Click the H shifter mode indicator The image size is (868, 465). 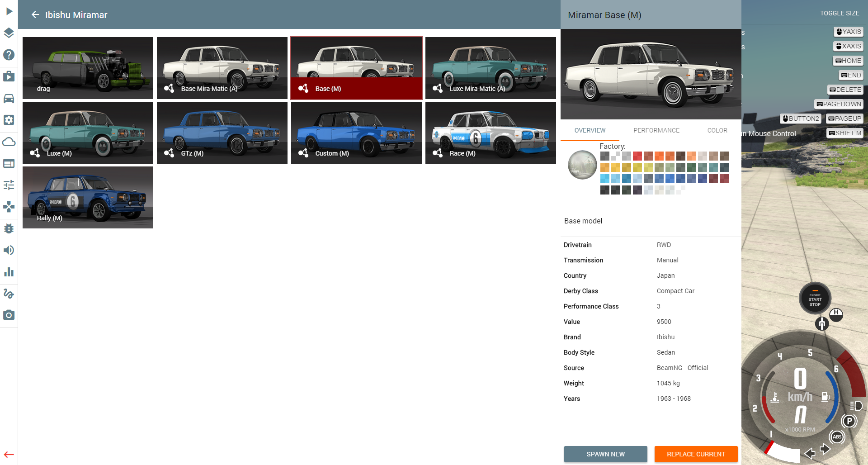point(836,314)
